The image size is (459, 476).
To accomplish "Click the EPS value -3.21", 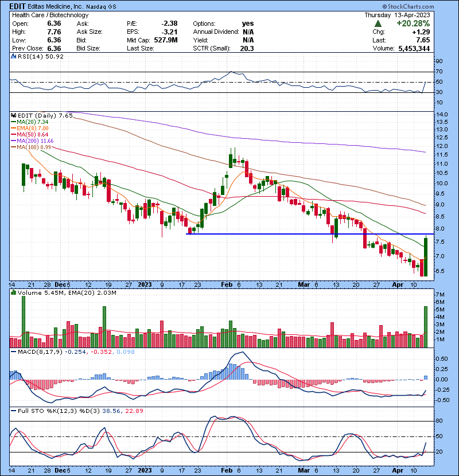I will point(169,32).
